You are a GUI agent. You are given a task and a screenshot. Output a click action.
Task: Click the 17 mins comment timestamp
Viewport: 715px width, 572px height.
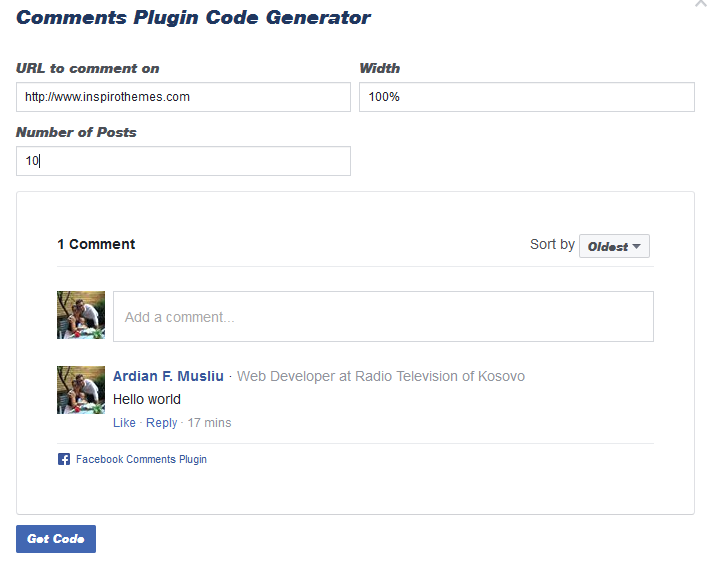click(x=210, y=423)
